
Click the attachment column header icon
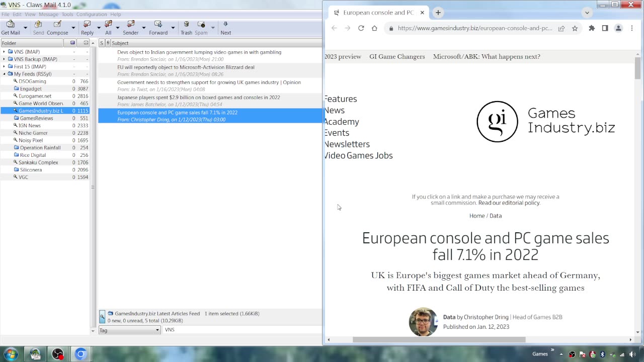108,43
